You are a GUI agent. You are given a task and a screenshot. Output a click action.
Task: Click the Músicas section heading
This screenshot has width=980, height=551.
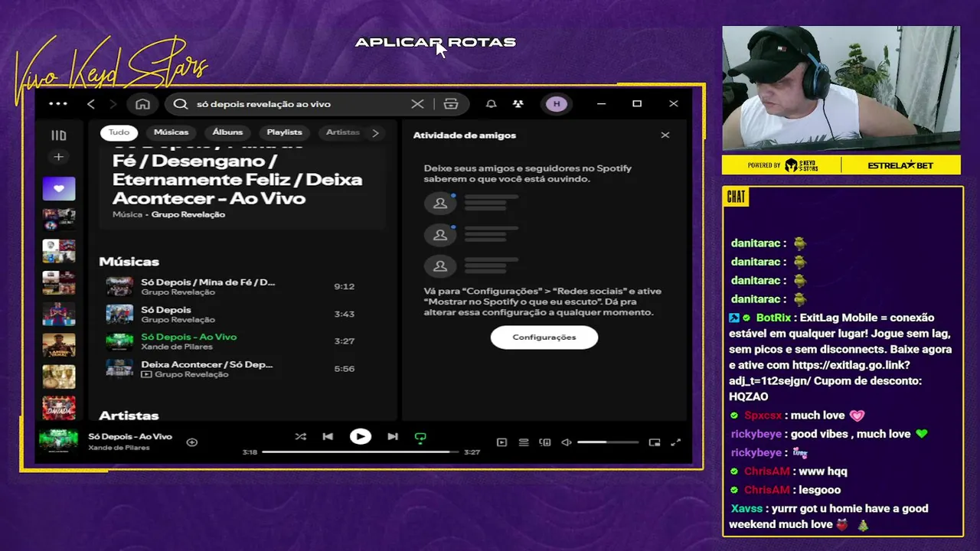coord(129,262)
